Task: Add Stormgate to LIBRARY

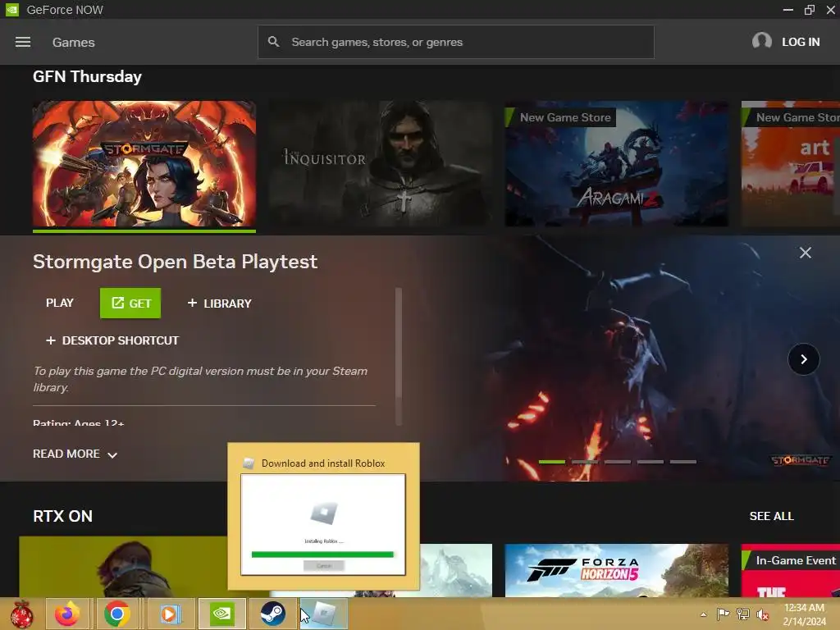Action: 219,304
